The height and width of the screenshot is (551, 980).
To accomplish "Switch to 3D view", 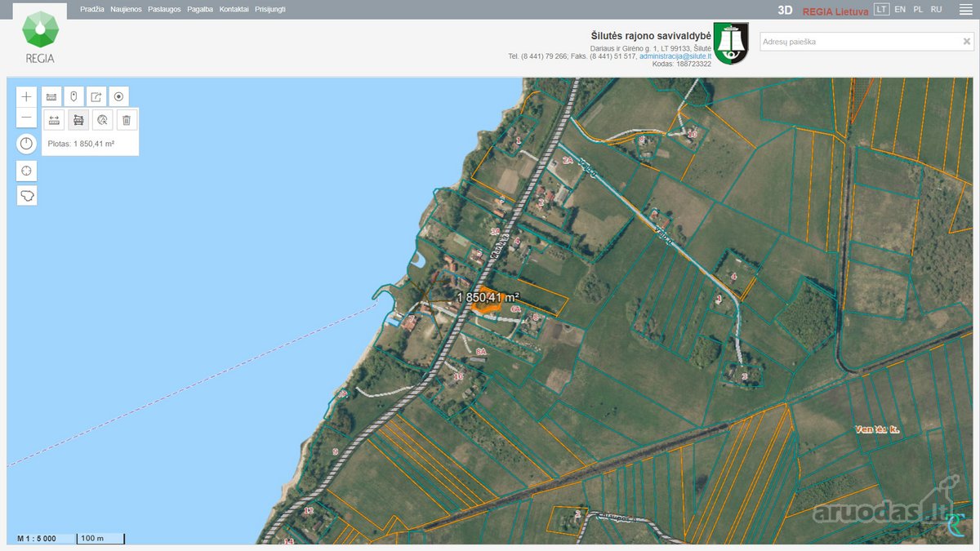I will click(785, 11).
